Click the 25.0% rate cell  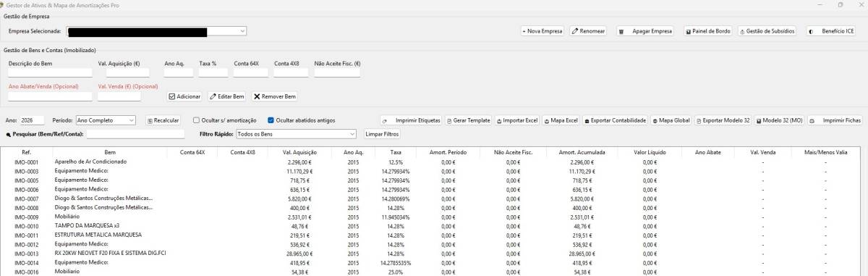(x=396, y=272)
